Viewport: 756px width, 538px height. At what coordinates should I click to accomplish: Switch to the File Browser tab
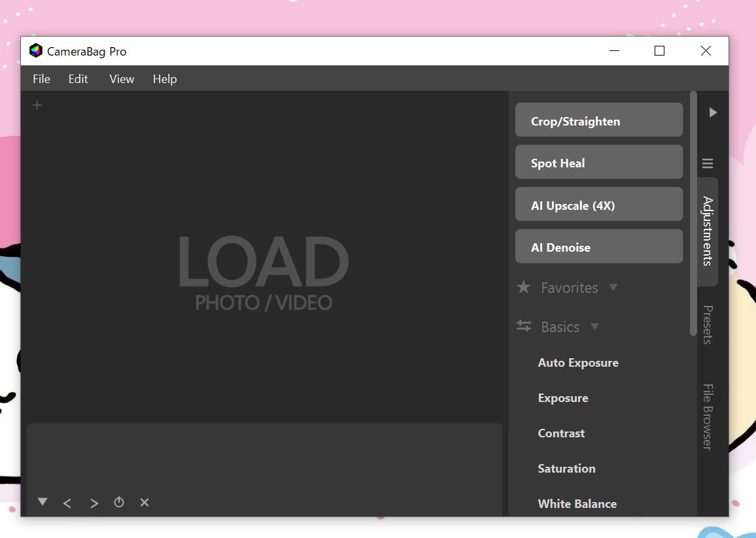point(707,416)
